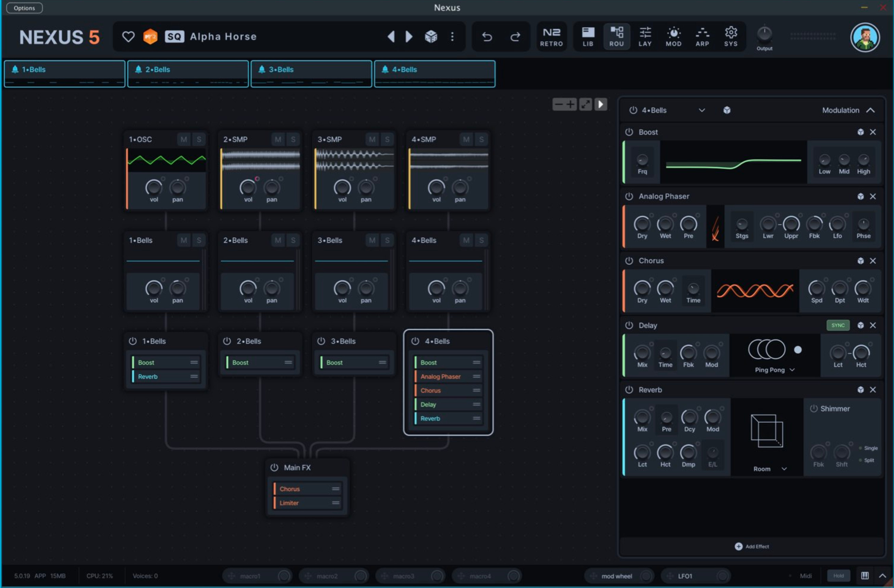Viewport: 894px width, 588px height.
Task: Open the user avatar profile
Action: (x=865, y=37)
